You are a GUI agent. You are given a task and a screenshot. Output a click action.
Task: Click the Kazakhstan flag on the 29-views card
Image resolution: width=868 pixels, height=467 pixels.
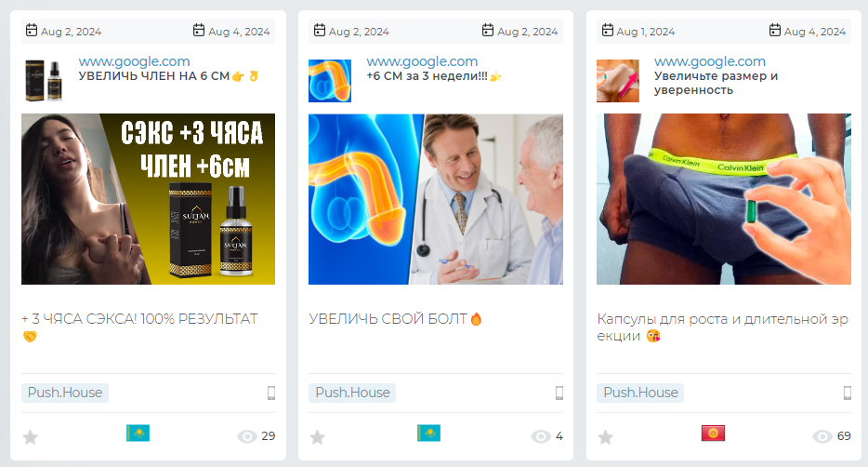pyautogui.click(x=138, y=434)
